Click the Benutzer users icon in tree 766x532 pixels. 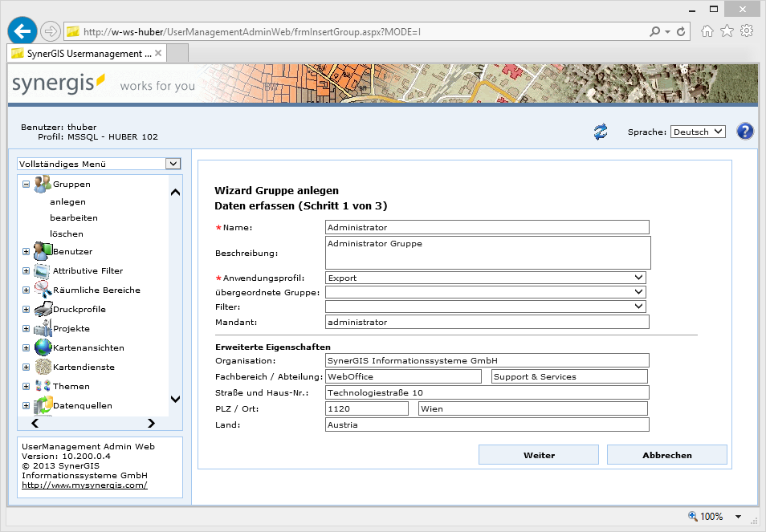point(42,251)
